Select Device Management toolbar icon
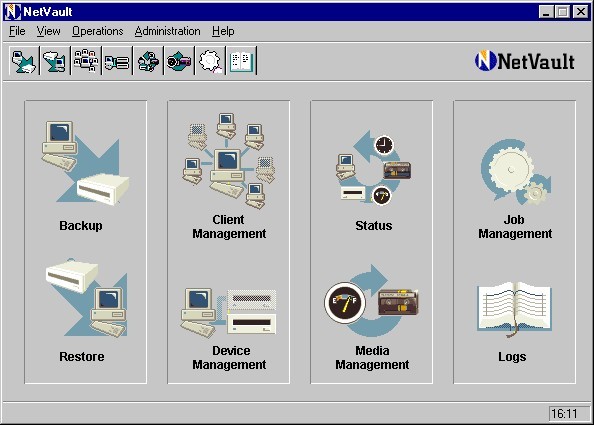Image resolution: width=594 pixels, height=425 pixels. [x=117, y=61]
